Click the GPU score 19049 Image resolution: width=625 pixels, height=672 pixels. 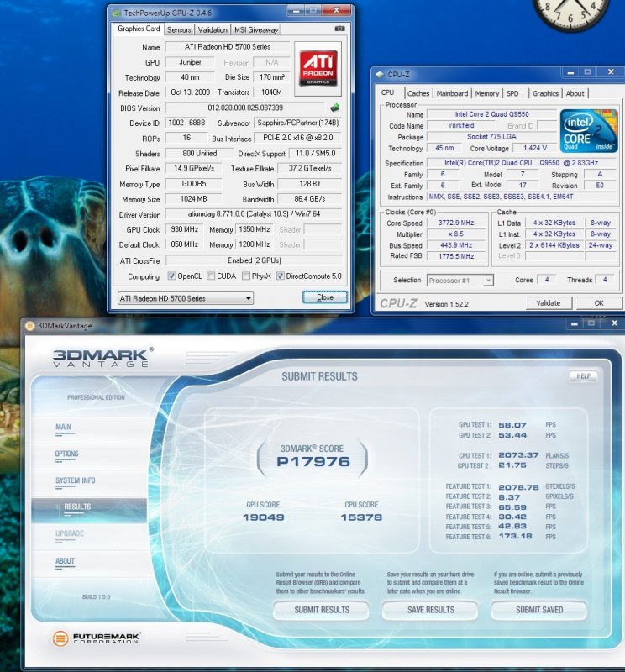pos(263,517)
